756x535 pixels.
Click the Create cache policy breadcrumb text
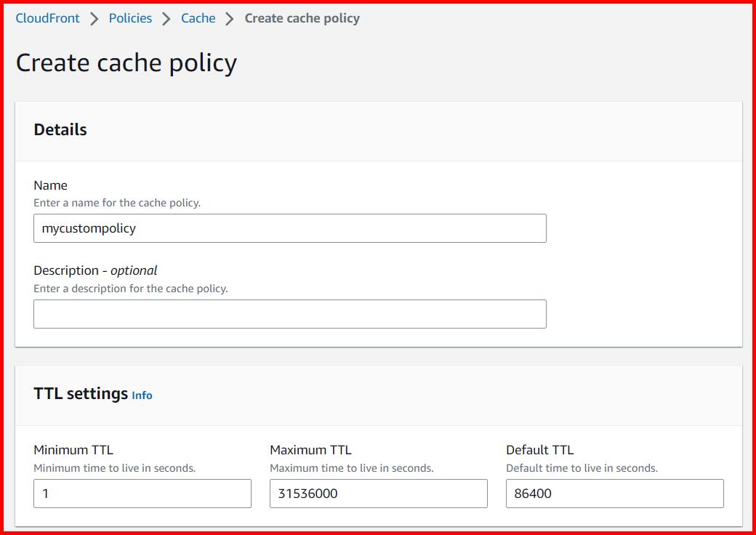(302, 18)
